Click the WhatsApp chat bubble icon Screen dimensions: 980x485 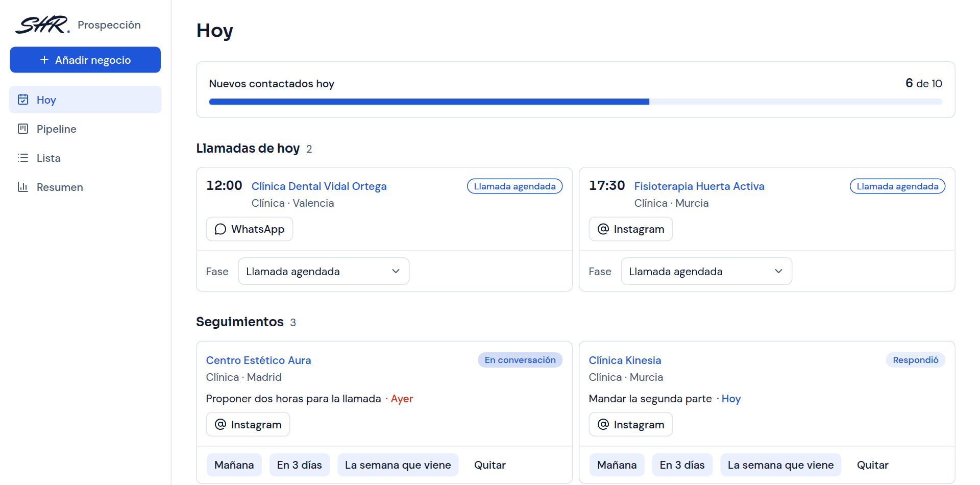point(220,229)
